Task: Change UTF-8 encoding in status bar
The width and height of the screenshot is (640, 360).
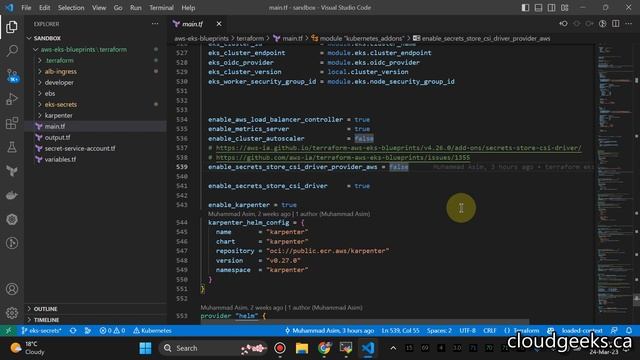Action: 467,331
